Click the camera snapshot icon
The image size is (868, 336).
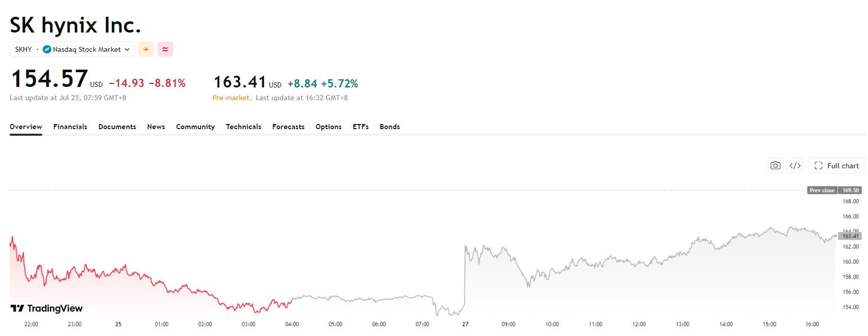[775, 166]
